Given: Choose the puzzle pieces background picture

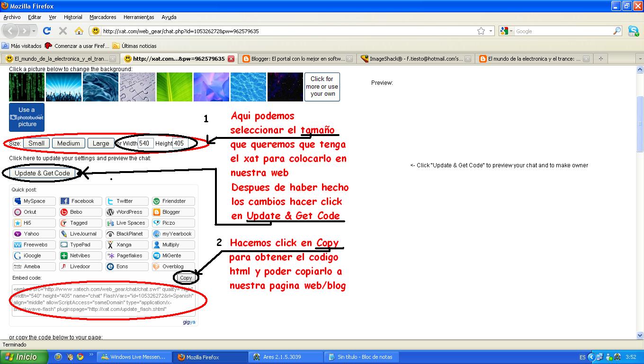Looking at the screenshot, I should 137,87.
